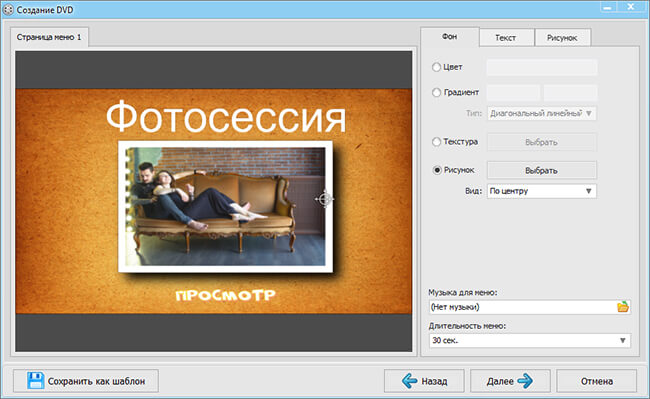650x399 pixels.
Task: Switch to the Фон tab
Action: pyautogui.click(x=449, y=36)
